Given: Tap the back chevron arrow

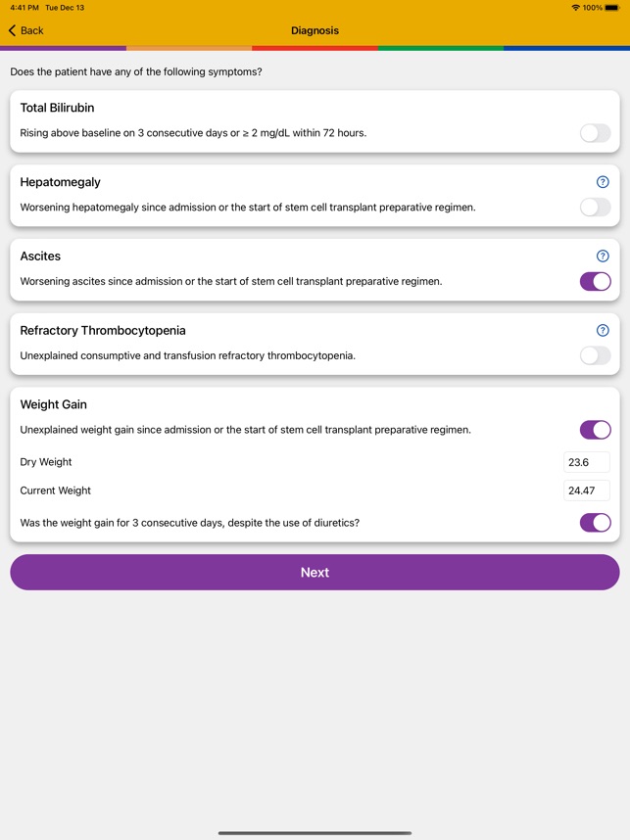Looking at the screenshot, I should pos(13,31).
